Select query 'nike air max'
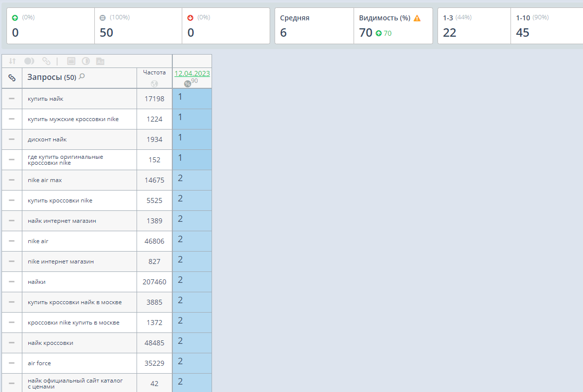 (45, 180)
